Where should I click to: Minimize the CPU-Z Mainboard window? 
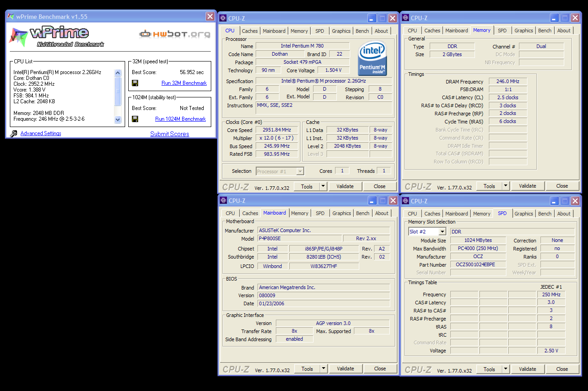coord(372,201)
